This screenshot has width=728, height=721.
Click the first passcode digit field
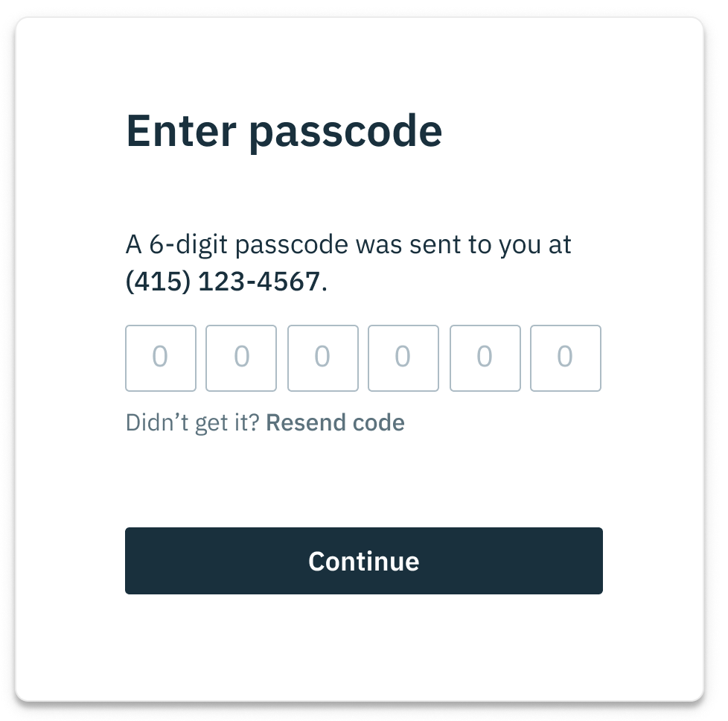pyautogui.click(x=161, y=358)
